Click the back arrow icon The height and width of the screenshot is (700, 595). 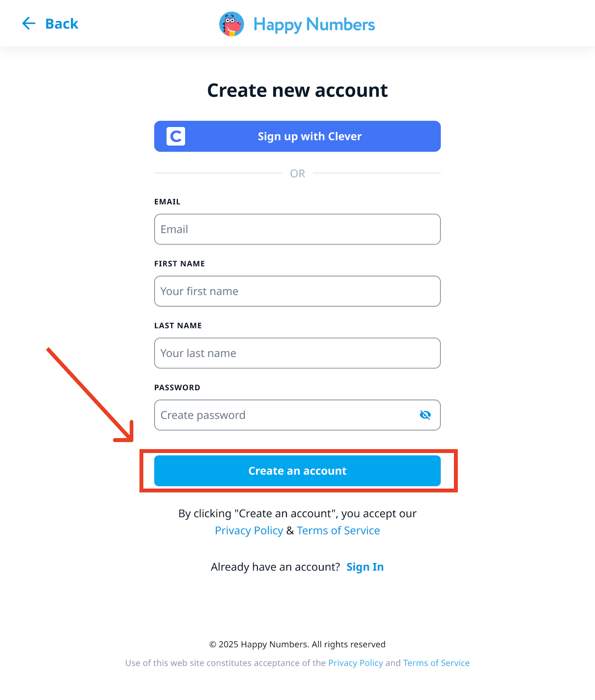[28, 24]
